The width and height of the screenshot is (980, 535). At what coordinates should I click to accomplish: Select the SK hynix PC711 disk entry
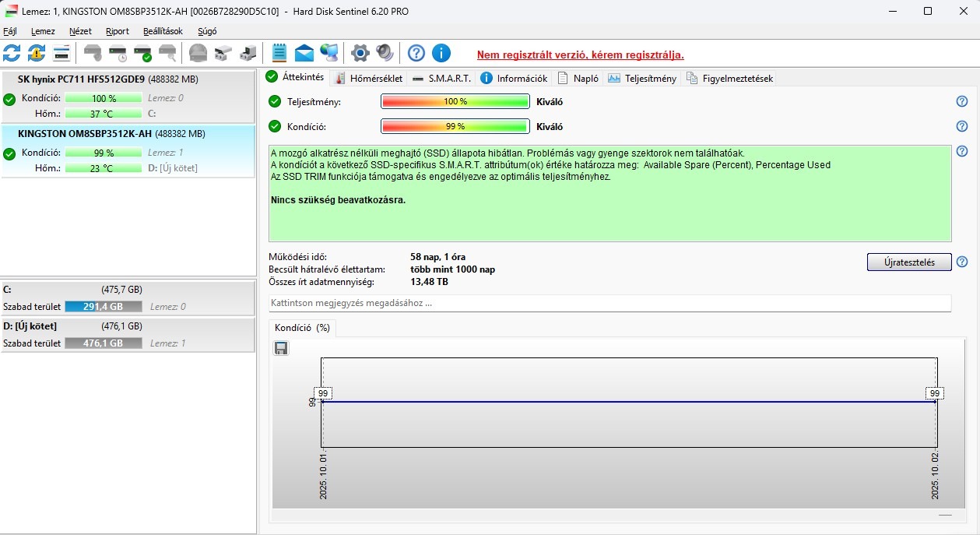(x=128, y=97)
